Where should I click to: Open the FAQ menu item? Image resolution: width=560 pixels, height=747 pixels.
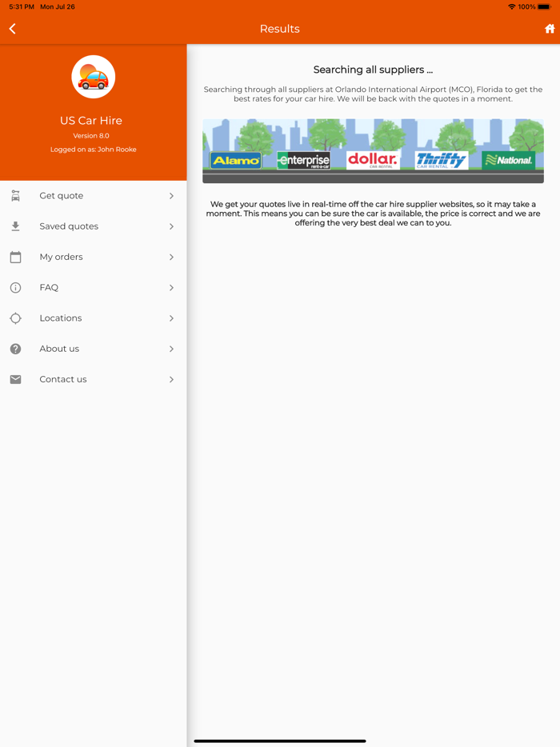point(94,287)
